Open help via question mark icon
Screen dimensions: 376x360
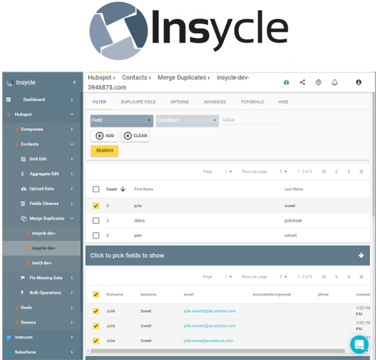point(318,82)
